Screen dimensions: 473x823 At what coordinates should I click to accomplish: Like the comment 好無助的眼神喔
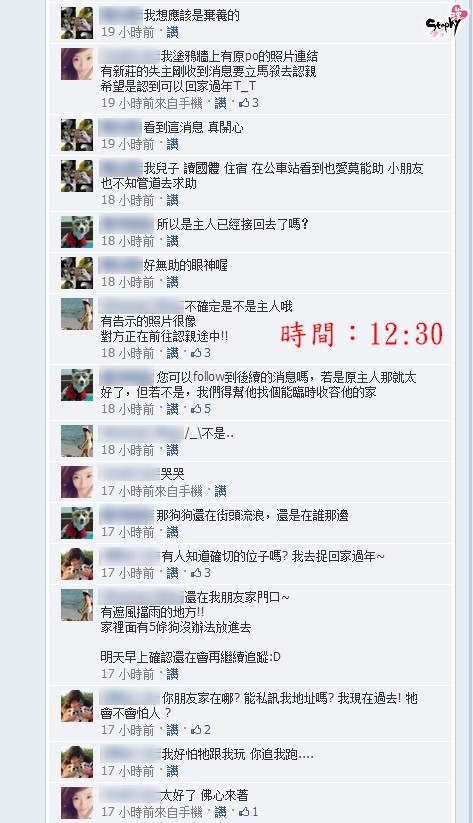point(173,282)
